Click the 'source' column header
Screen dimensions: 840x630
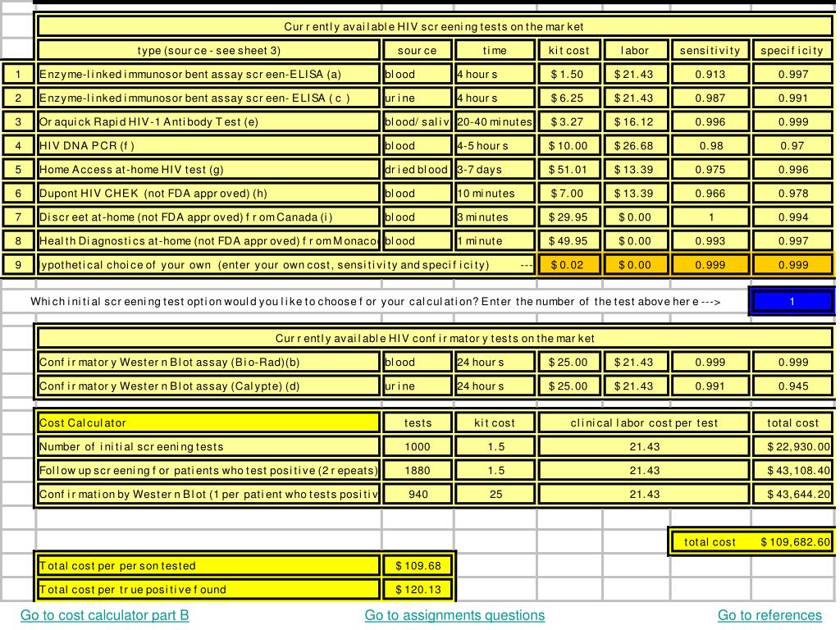(x=418, y=50)
